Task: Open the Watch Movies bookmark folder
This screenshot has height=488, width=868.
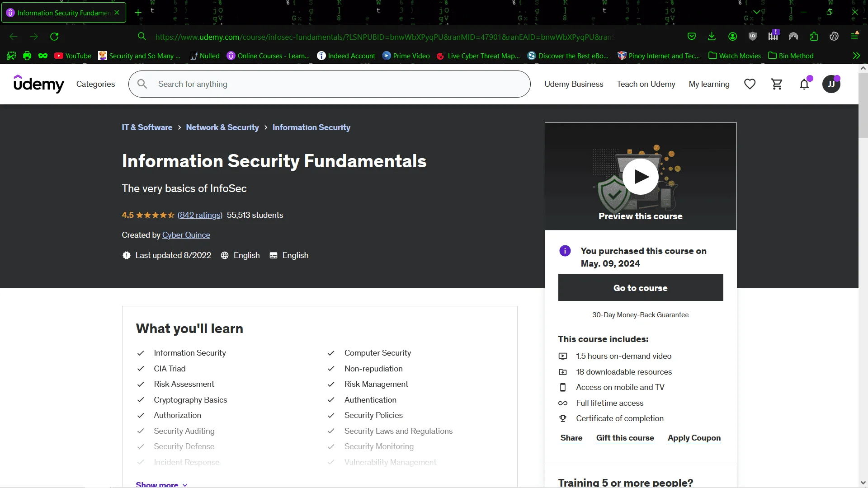Action: (x=735, y=56)
